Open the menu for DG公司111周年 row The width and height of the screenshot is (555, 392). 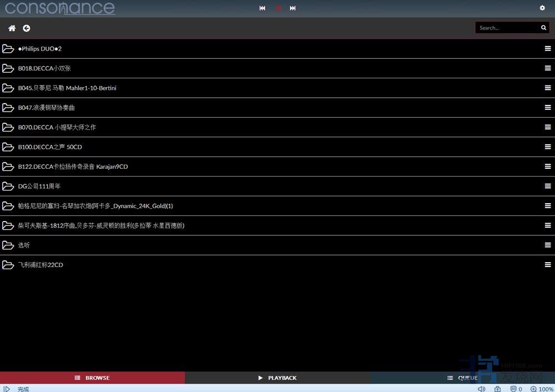click(547, 186)
